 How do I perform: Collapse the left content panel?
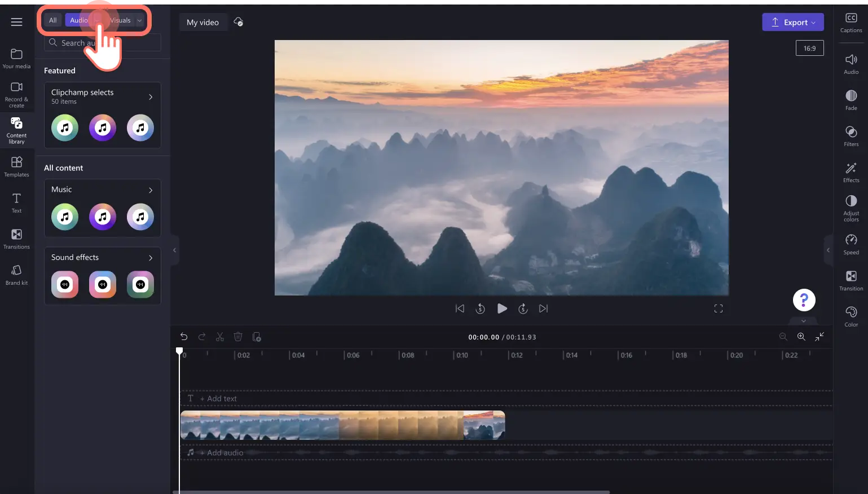point(174,250)
